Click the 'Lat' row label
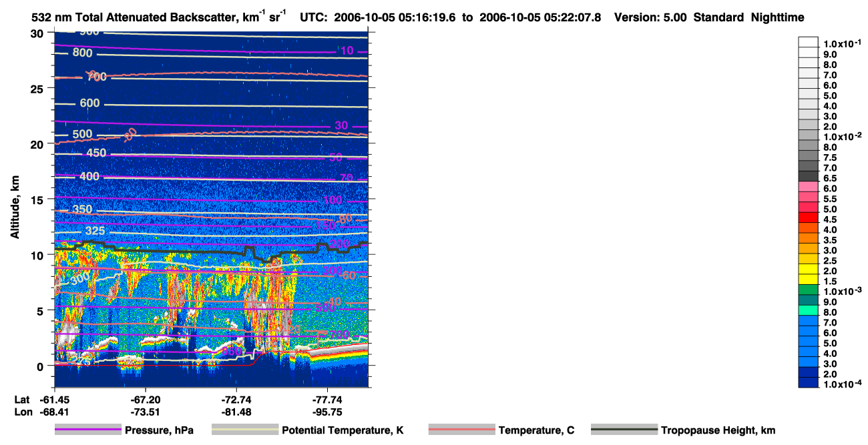868x445 pixels. (x=21, y=399)
